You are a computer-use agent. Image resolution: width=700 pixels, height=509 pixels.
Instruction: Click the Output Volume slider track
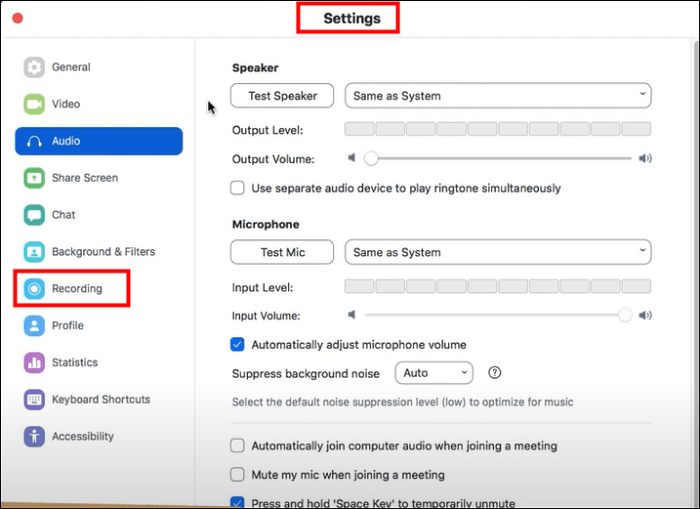[x=500, y=158]
